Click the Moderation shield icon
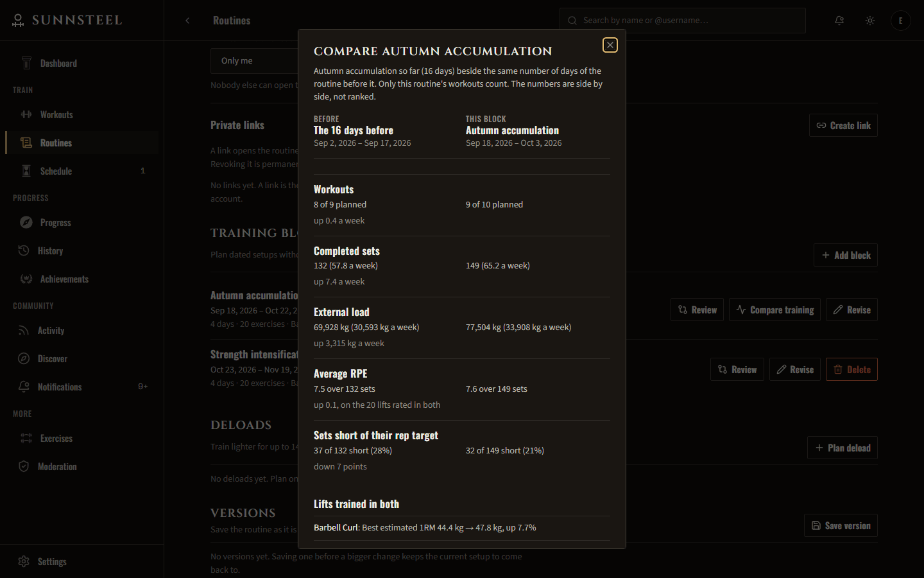 coord(24,466)
